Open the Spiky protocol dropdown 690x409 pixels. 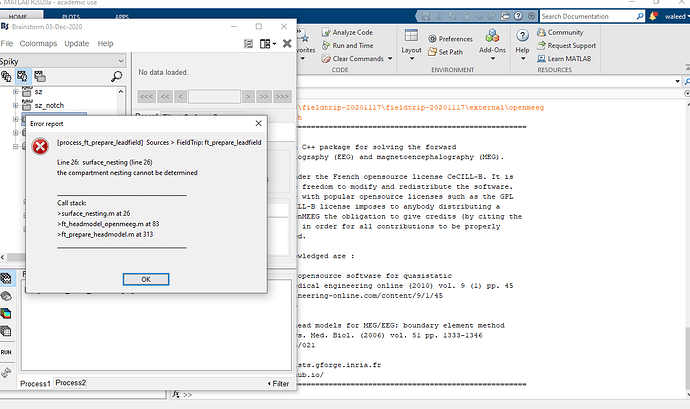pos(62,61)
